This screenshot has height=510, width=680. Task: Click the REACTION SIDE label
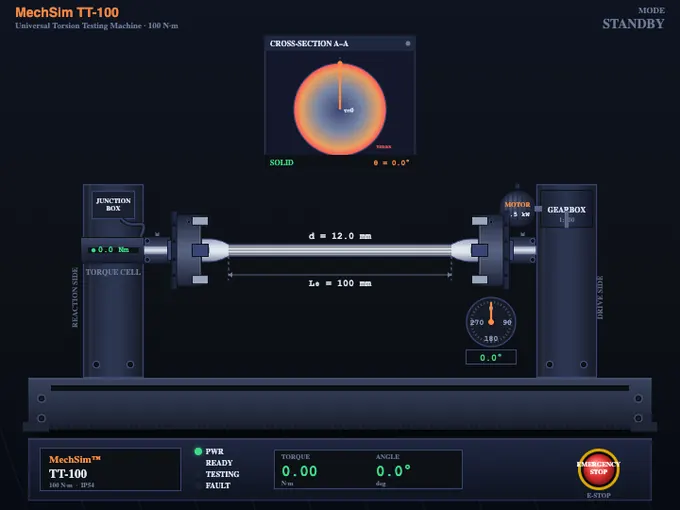(75, 298)
